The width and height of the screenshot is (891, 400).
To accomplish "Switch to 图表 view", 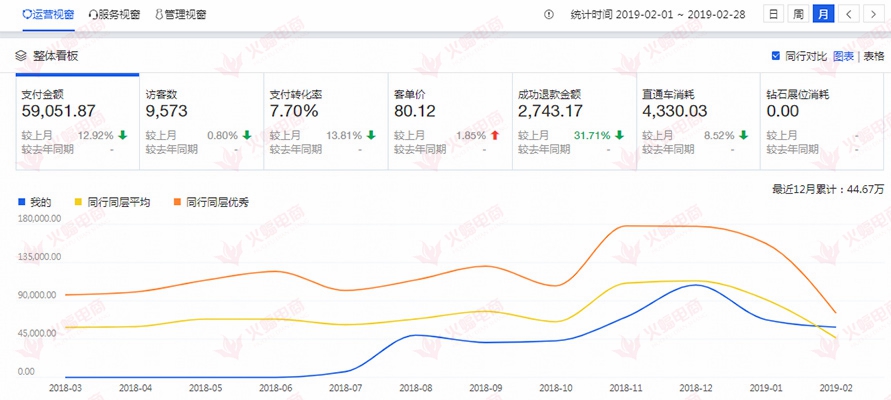I will [x=844, y=56].
